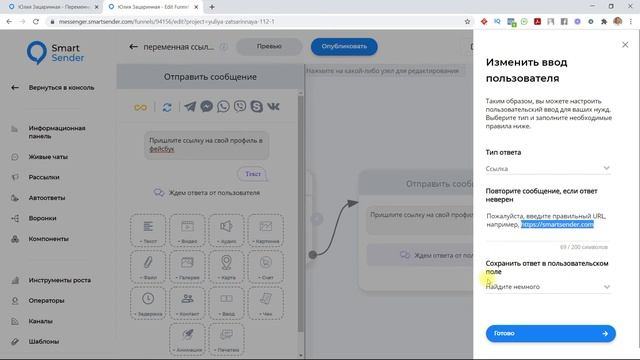Add a Чек block
This screenshot has height=360, width=640.
[266, 303]
